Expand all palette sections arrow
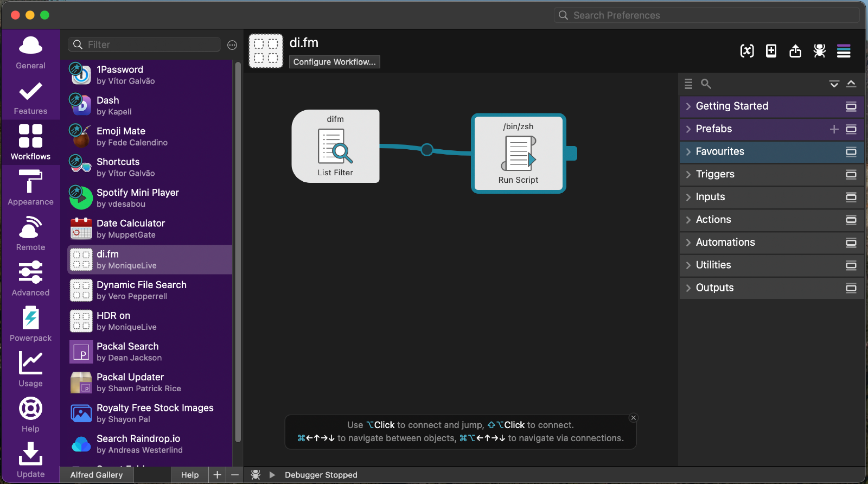 click(x=834, y=84)
